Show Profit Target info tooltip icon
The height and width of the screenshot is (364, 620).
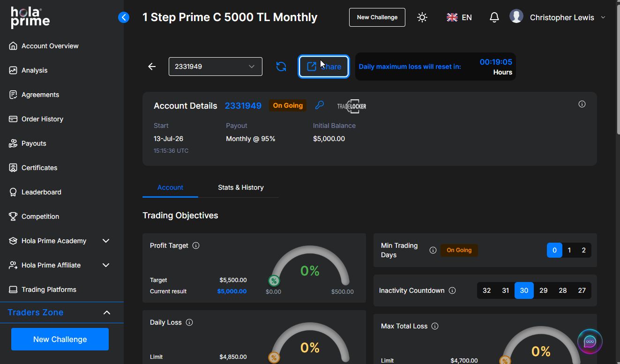196,245
